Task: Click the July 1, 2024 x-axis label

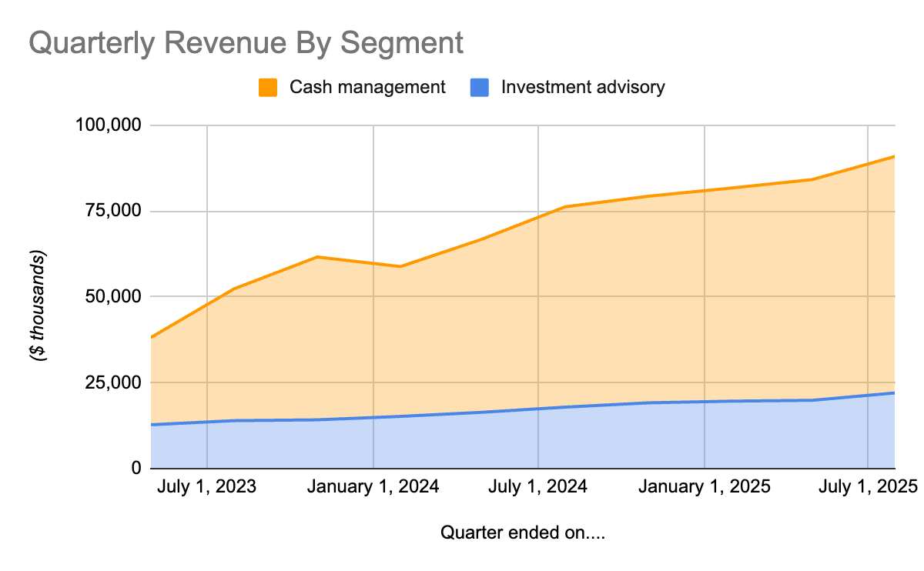Action: 538,487
